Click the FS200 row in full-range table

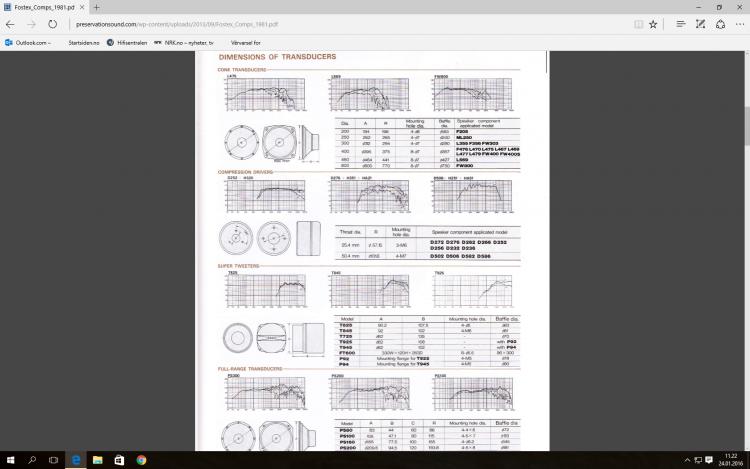(427, 447)
